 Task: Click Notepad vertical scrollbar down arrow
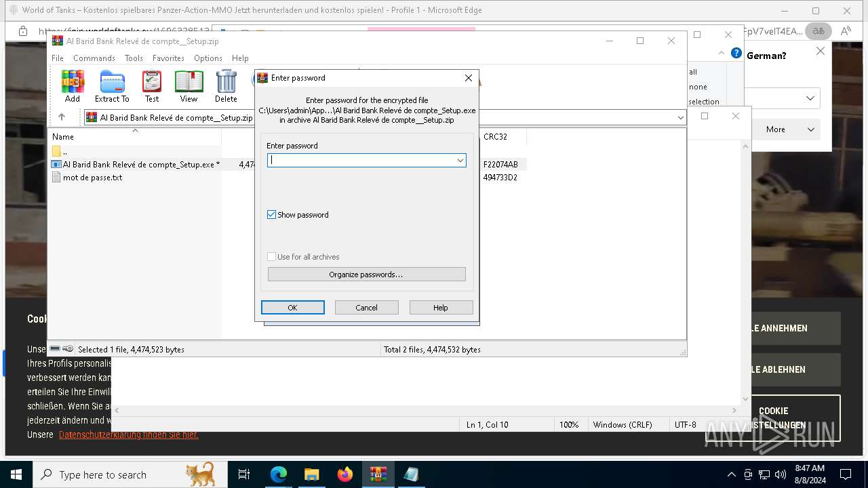pyautogui.click(x=746, y=399)
